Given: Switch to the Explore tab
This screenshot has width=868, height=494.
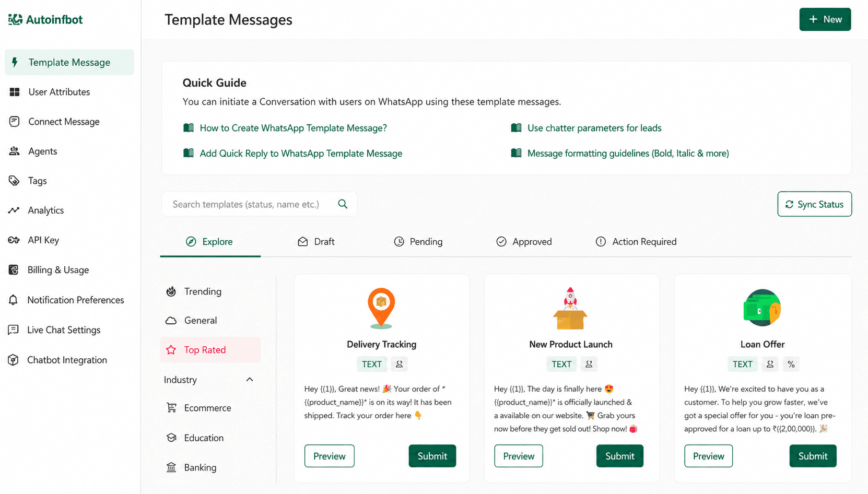Looking at the screenshot, I should click(x=210, y=242).
